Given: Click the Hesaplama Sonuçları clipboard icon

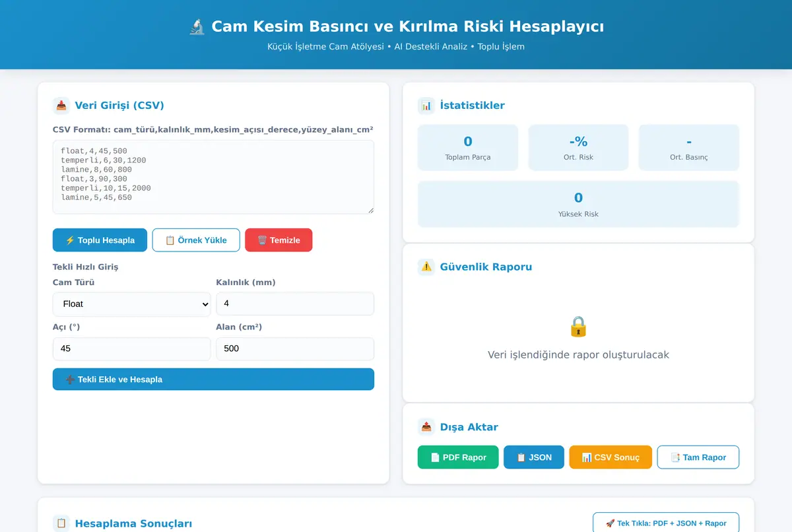Looking at the screenshot, I should point(61,523).
